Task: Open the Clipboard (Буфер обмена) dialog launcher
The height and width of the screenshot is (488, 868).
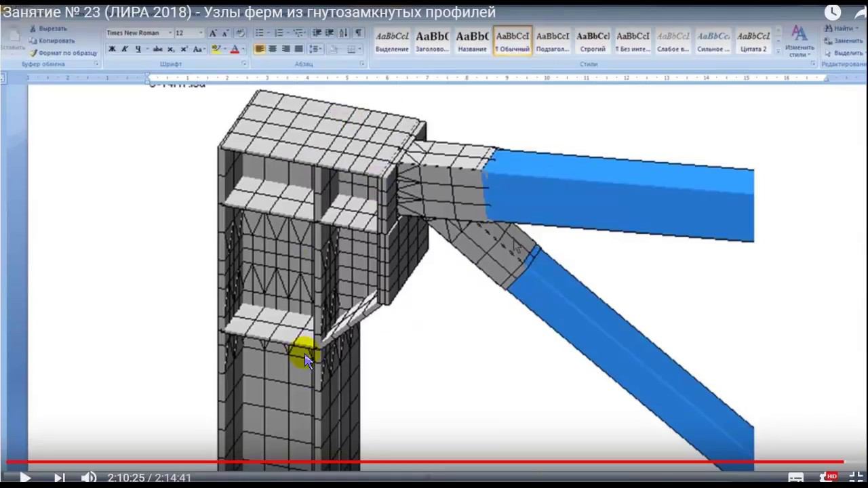Action: (x=96, y=64)
